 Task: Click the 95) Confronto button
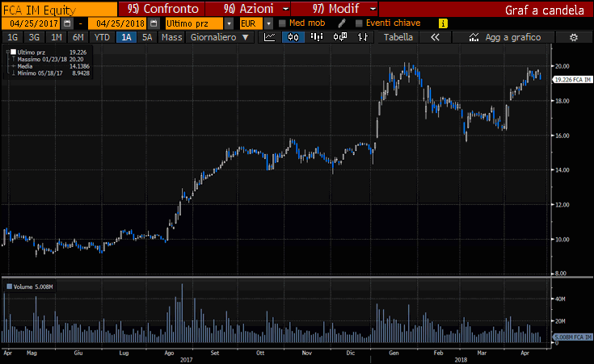tap(162, 9)
